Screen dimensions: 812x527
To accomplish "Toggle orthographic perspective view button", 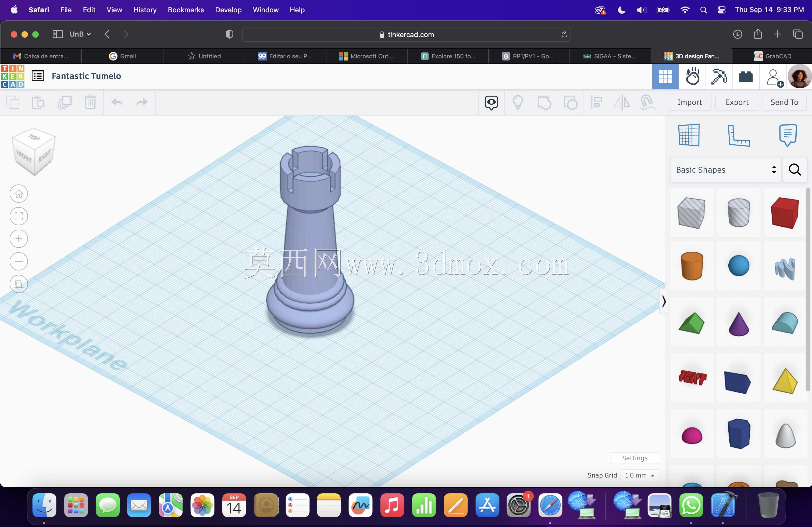I will 19,284.
